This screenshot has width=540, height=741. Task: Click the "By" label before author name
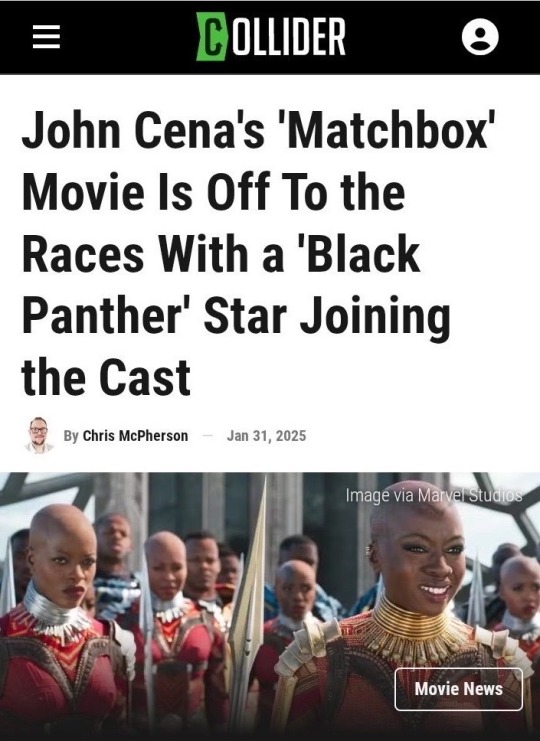[x=71, y=435]
